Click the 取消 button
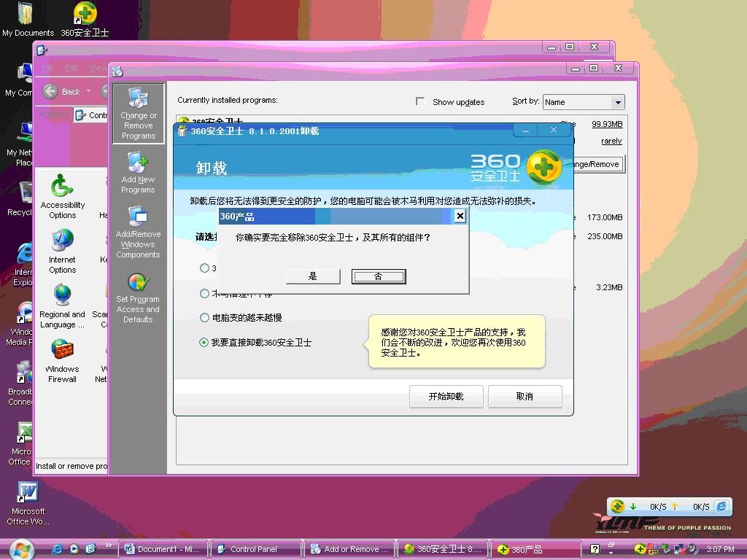This screenshot has height=560, width=747. (525, 396)
